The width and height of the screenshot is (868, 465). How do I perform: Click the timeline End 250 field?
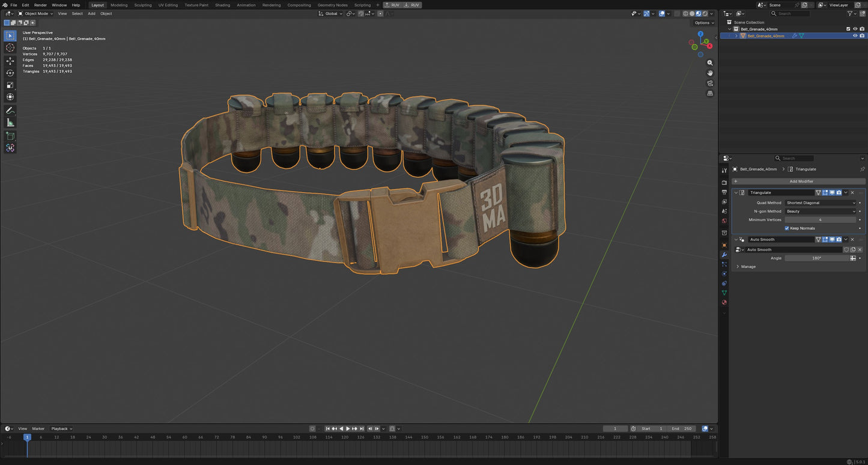(682, 428)
